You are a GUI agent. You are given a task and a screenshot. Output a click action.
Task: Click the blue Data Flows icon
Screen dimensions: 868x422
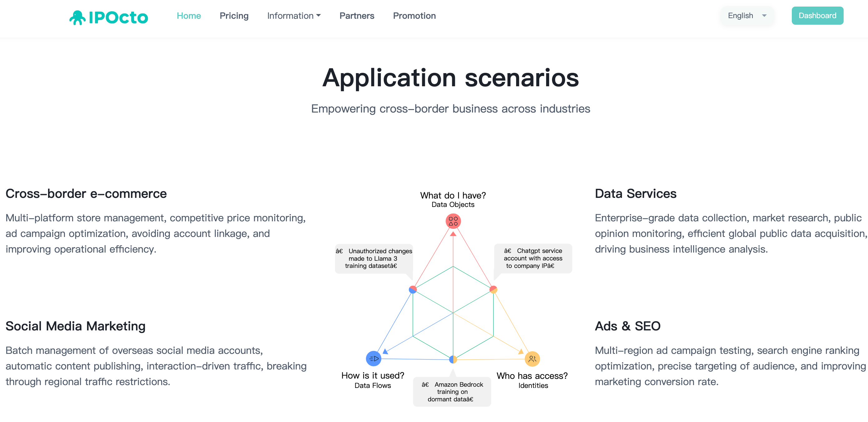tap(373, 358)
